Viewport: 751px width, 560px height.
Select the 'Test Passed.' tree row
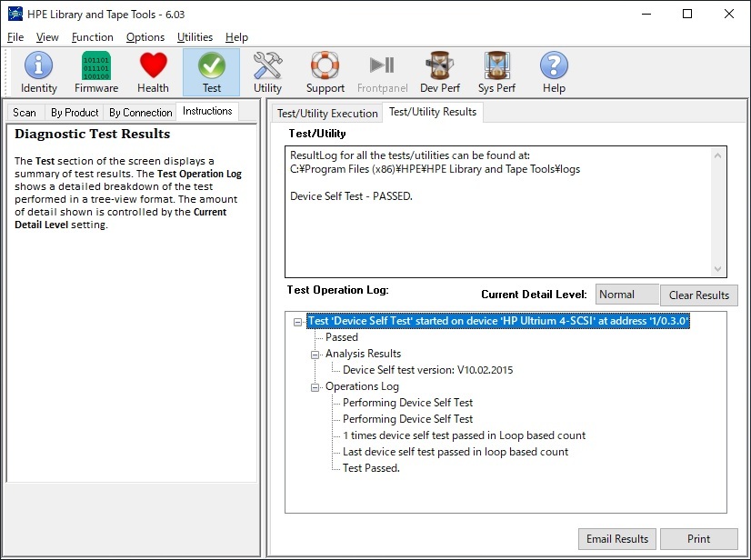point(371,467)
